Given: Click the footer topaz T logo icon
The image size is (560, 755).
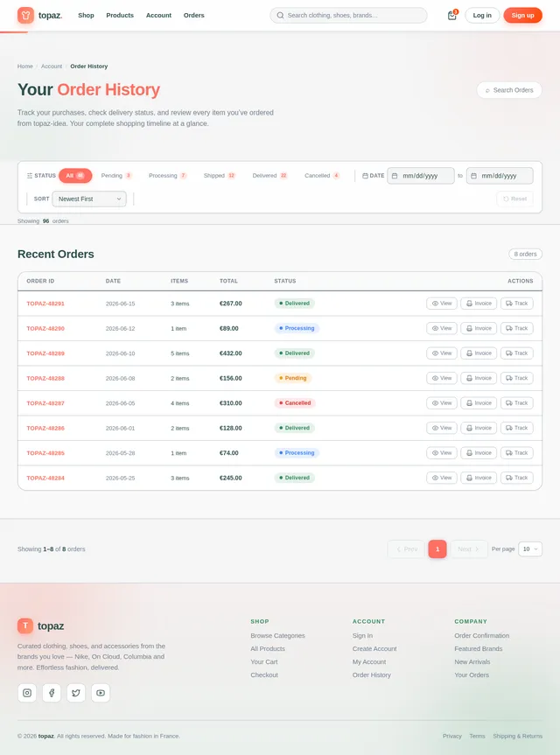Looking at the screenshot, I should point(25,626).
